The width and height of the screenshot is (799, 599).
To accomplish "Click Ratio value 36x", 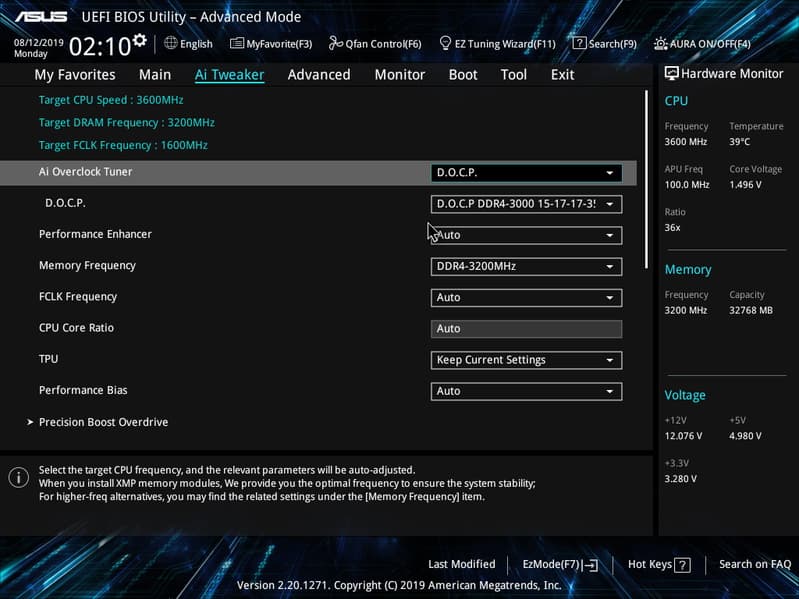I will point(672,228).
